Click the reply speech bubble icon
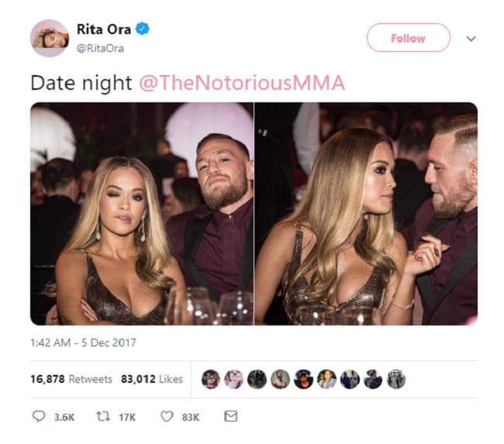 click(39, 416)
